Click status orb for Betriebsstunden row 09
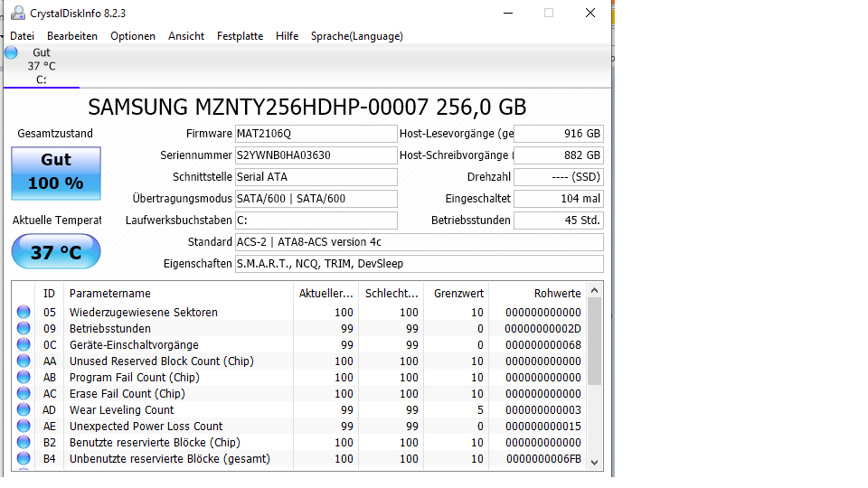This screenshot has height=488, width=868. (24, 328)
